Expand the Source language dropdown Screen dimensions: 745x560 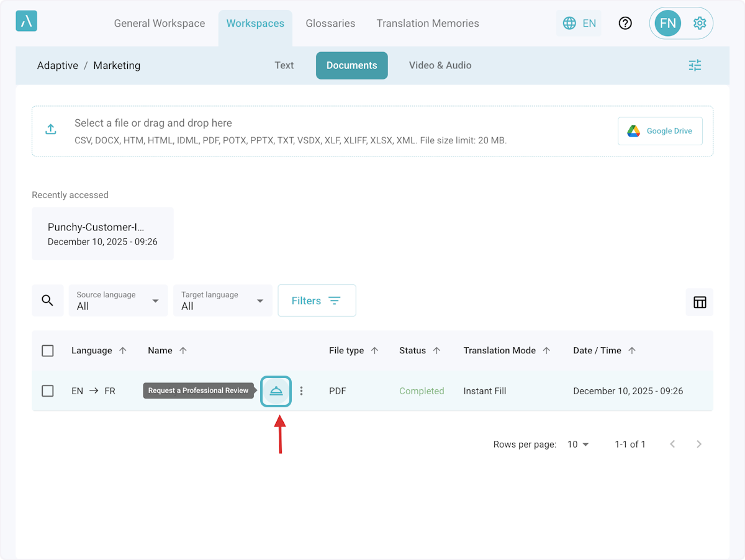[x=118, y=300]
